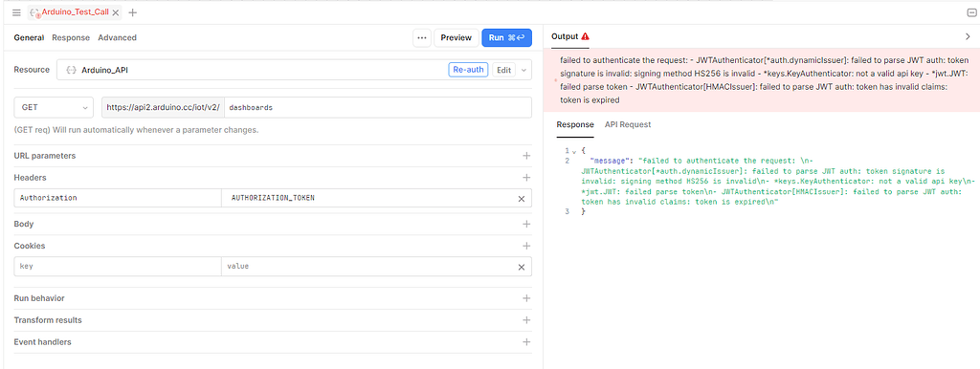Open the dropdown arrow next to Edit

tap(523, 70)
